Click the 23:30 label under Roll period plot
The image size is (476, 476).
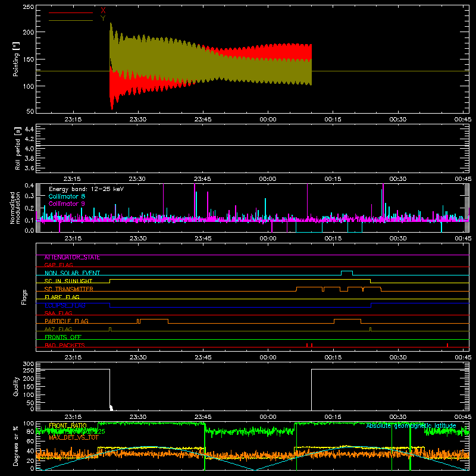coord(137,179)
